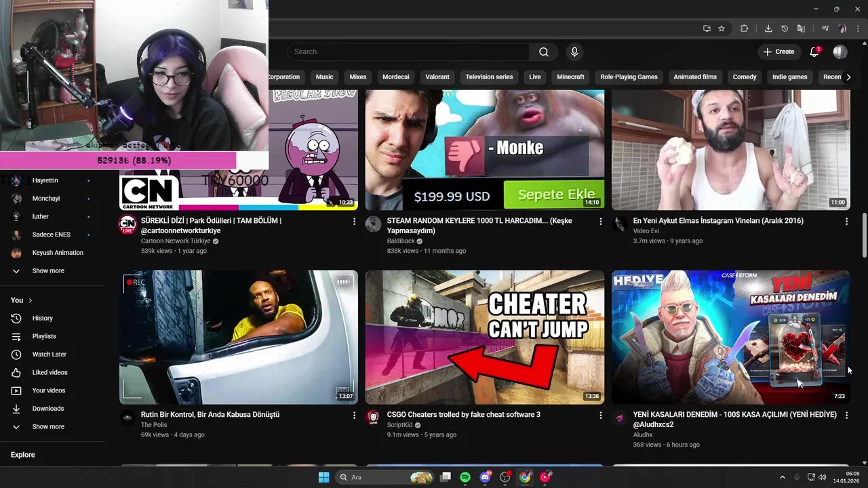This screenshot has height=488, width=868.
Task: Open Chrome extensions puzzle icon
Action: coord(744,28)
